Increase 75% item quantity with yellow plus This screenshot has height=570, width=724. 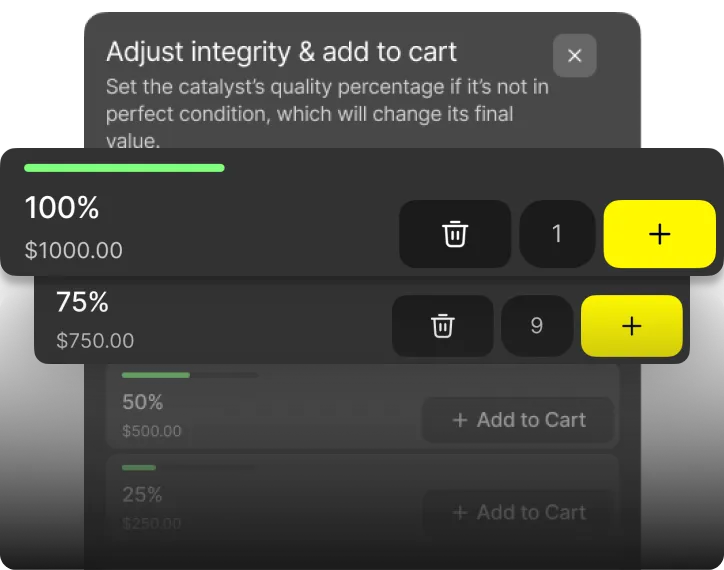click(x=631, y=326)
